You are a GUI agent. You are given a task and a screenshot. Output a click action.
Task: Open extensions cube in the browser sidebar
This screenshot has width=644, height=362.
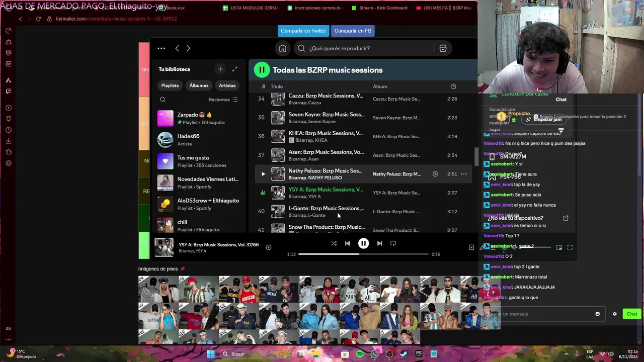(x=9, y=152)
